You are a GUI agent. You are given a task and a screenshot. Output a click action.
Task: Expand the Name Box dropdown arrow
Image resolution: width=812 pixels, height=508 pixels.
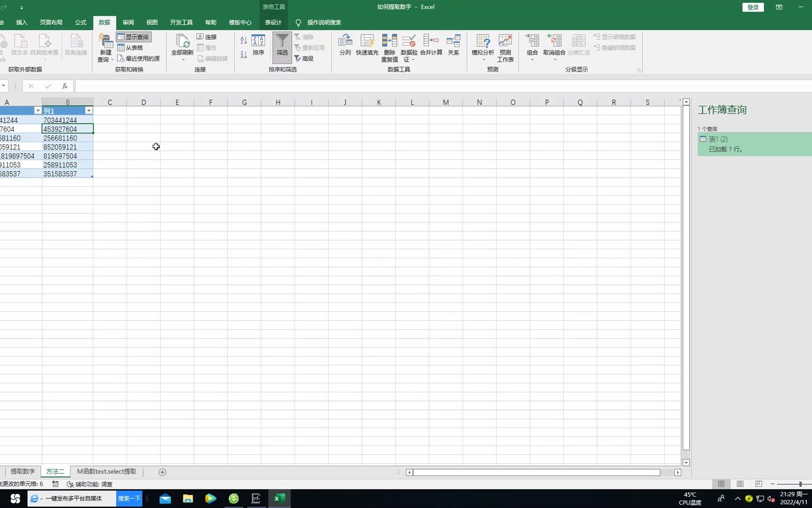3,86
